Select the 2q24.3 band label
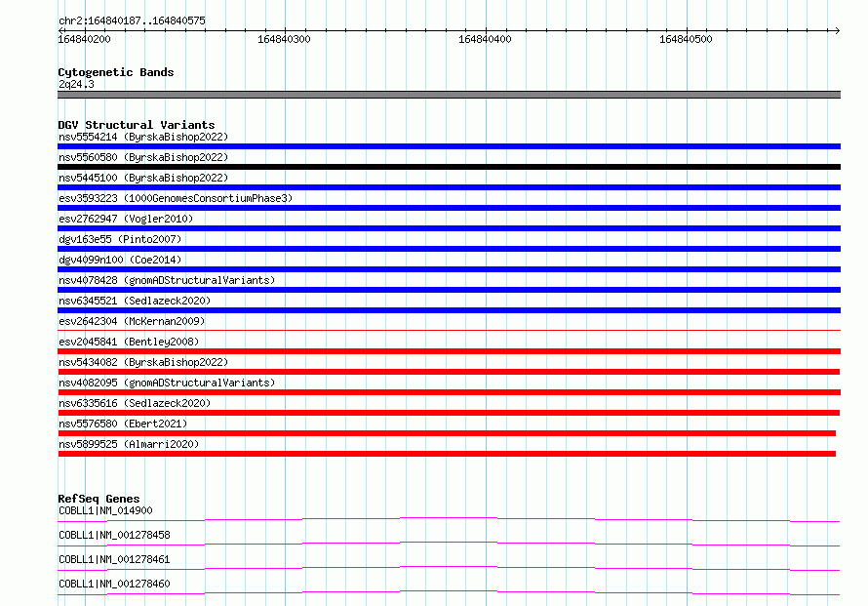 76,84
